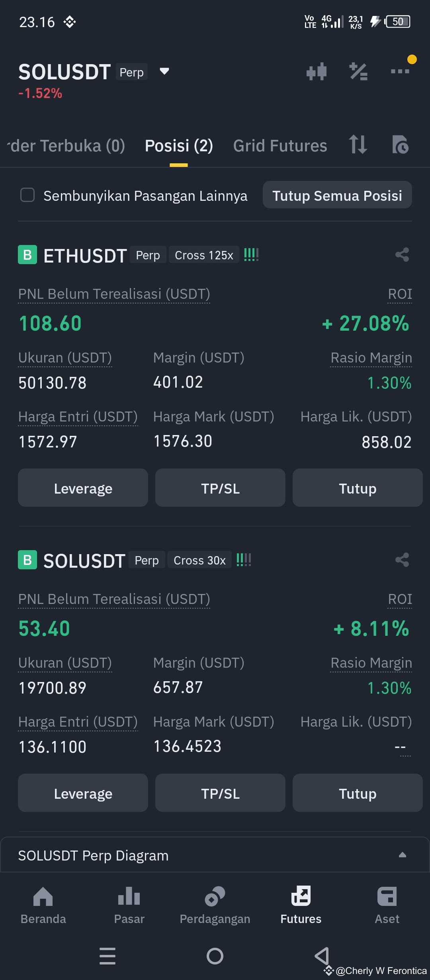Toggle Sembunyikan Pasangan Lainnya checkbox
Viewport: 430px width, 980px height.
coord(27,195)
